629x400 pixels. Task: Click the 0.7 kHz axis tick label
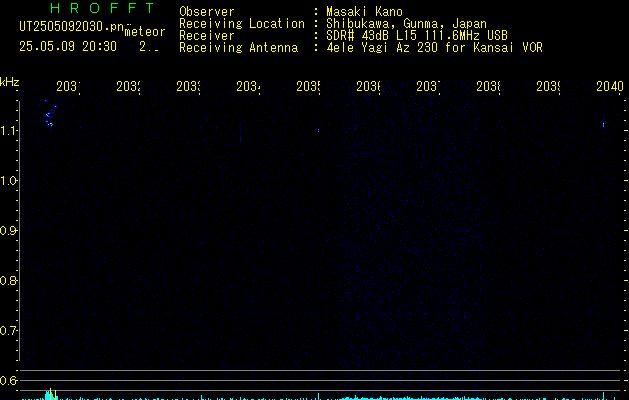point(8,331)
